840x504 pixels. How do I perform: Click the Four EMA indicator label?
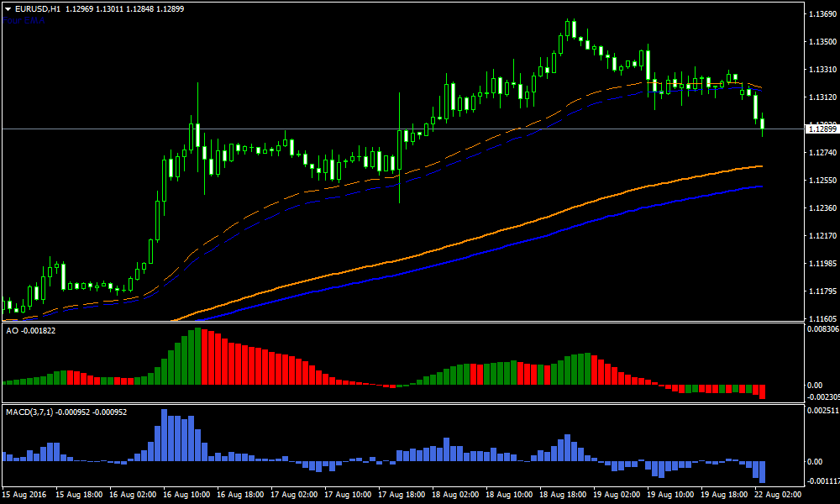click(24, 18)
